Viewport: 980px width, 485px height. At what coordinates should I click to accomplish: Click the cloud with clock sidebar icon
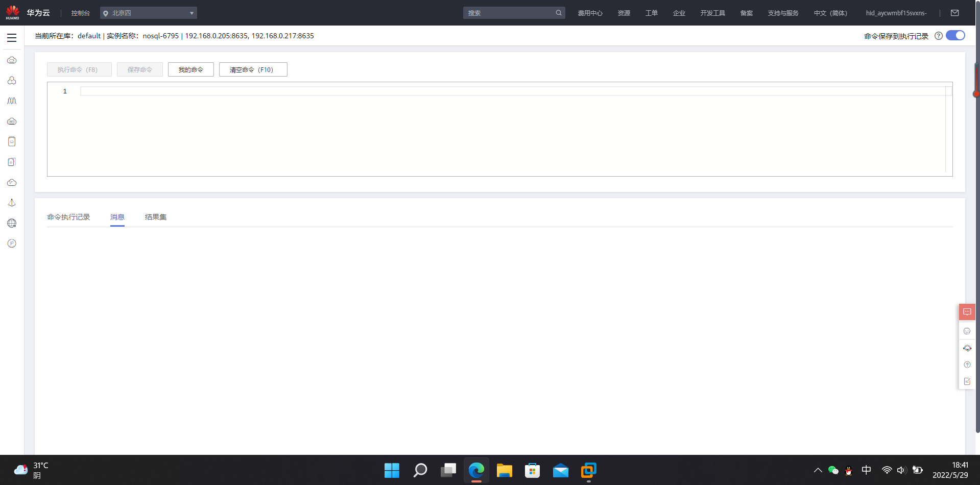tap(12, 182)
